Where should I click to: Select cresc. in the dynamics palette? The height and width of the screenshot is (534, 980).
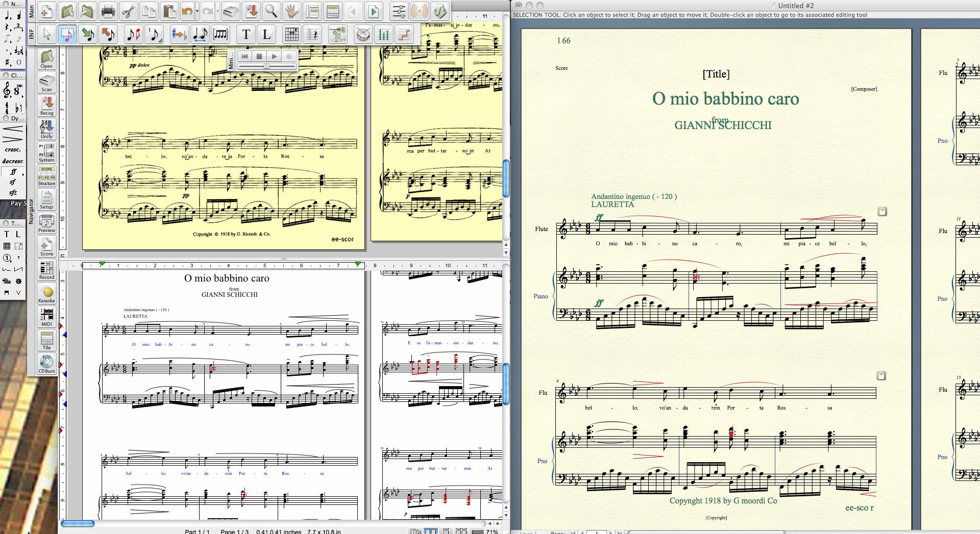coord(13,150)
